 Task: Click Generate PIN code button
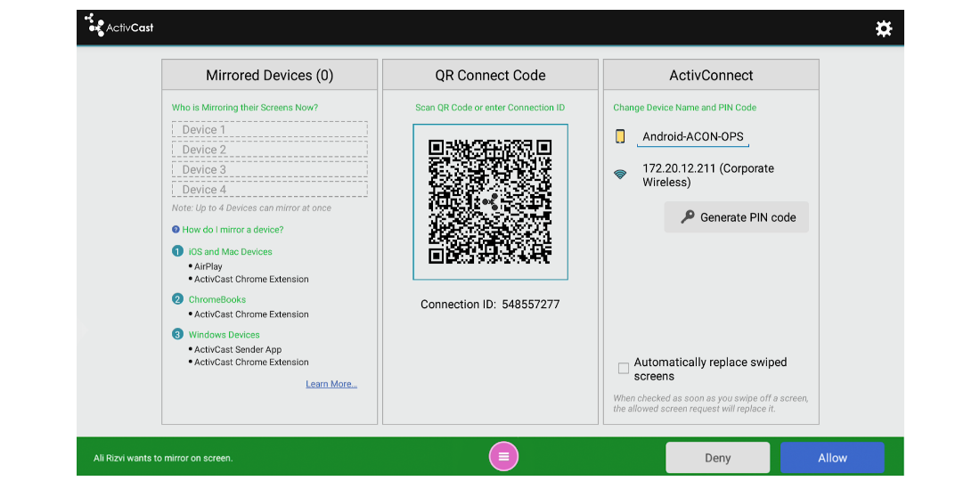pos(736,216)
